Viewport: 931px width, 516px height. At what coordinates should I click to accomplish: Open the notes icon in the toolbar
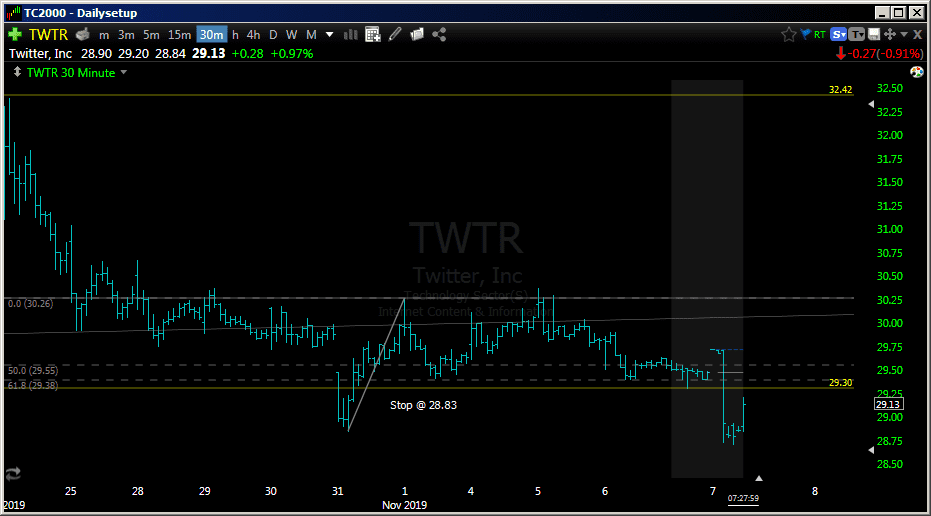[417, 34]
